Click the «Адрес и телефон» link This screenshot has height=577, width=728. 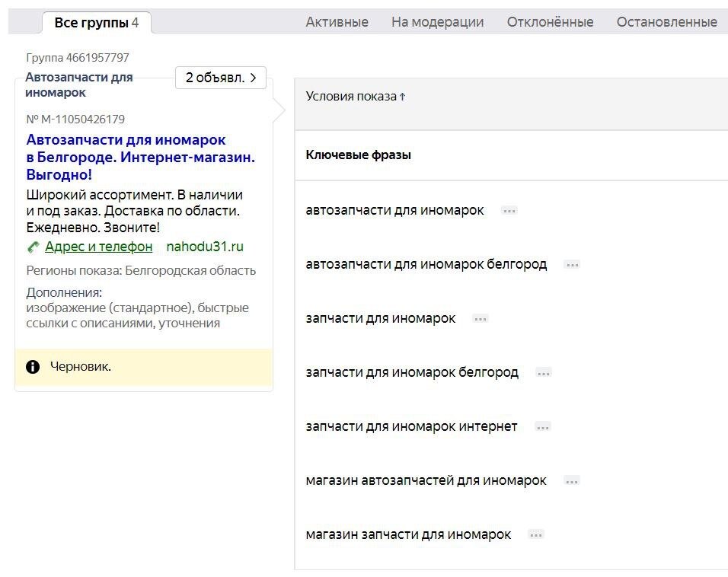coord(97,246)
